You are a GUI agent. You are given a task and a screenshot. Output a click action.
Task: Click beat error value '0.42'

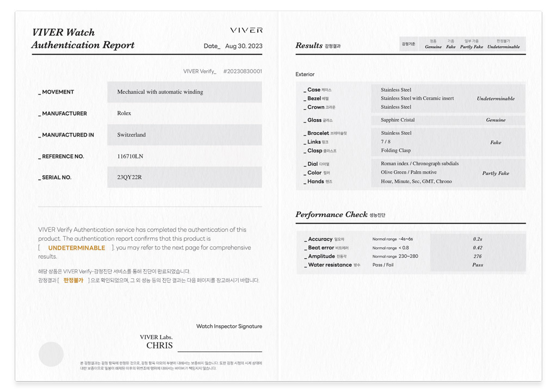coord(478,248)
